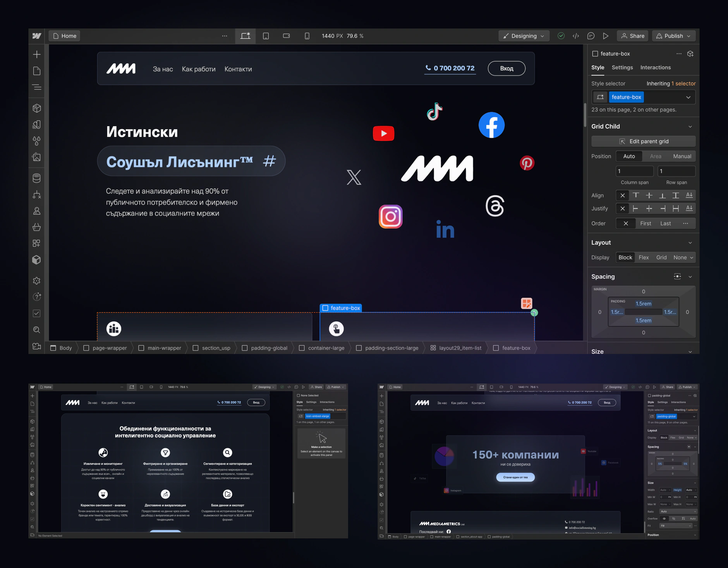Set display to Flex
The width and height of the screenshot is (728, 568).
tap(644, 257)
